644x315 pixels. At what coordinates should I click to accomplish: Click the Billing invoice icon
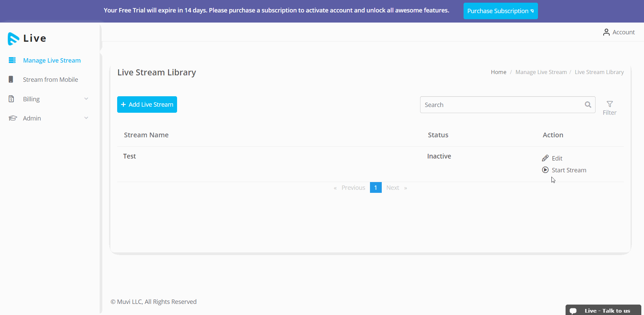[x=11, y=99]
